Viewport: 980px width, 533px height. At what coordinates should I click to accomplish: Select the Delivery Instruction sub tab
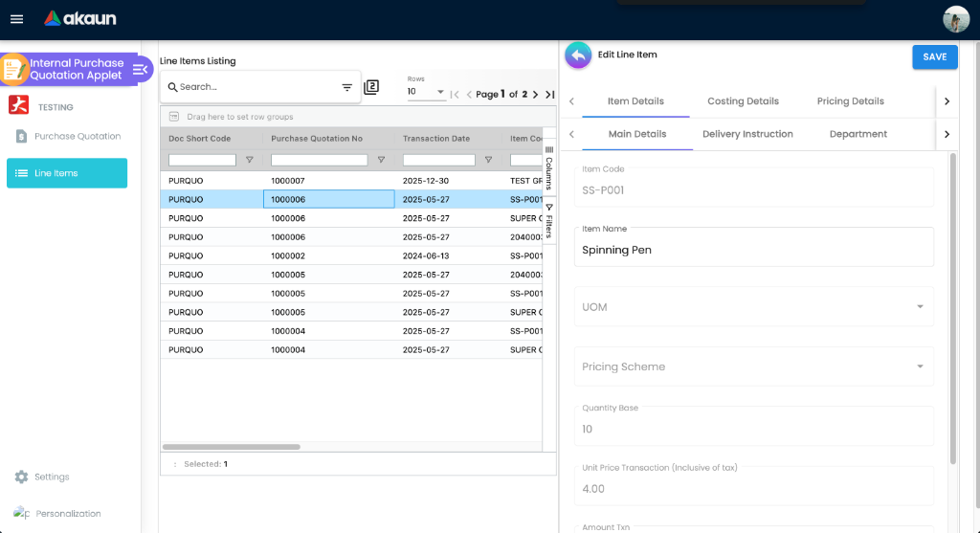747,134
